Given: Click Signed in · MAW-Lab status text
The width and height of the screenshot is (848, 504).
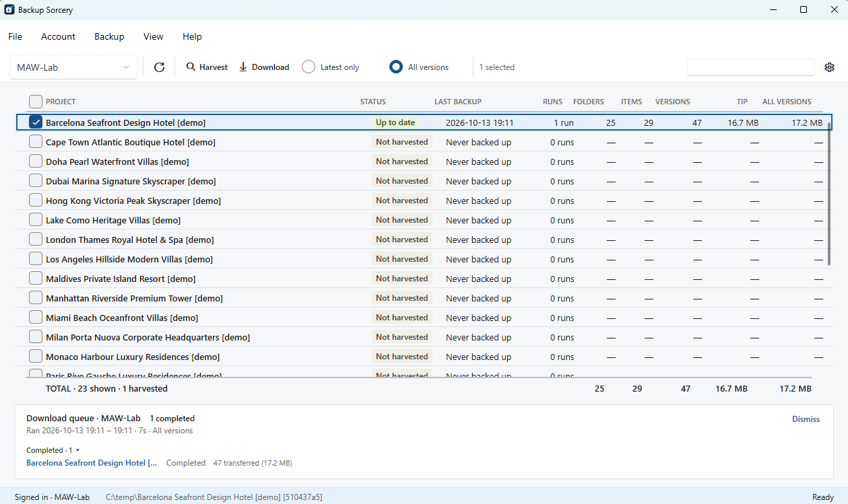Looking at the screenshot, I should pos(52,497).
